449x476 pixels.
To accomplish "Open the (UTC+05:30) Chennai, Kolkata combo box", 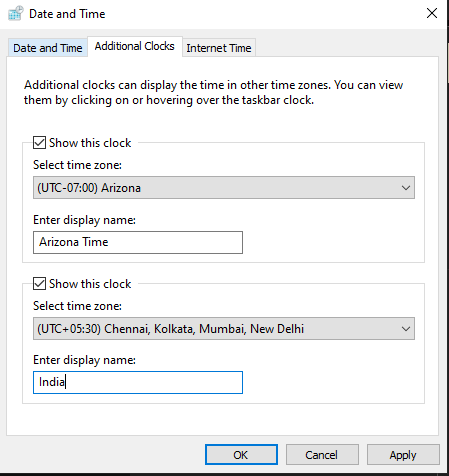I will (x=224, y=329).
